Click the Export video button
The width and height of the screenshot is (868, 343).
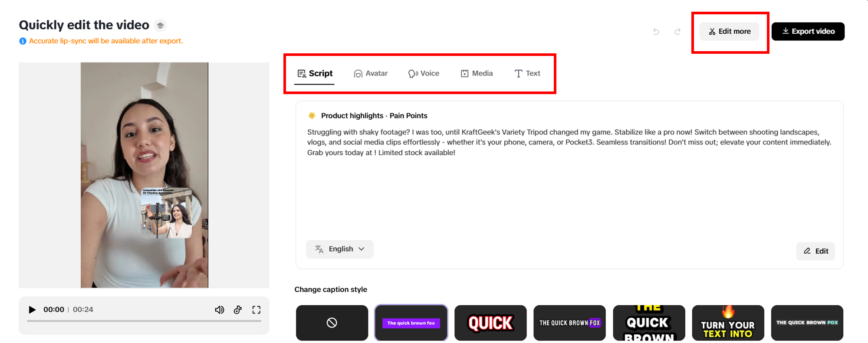tap(808, 31)
